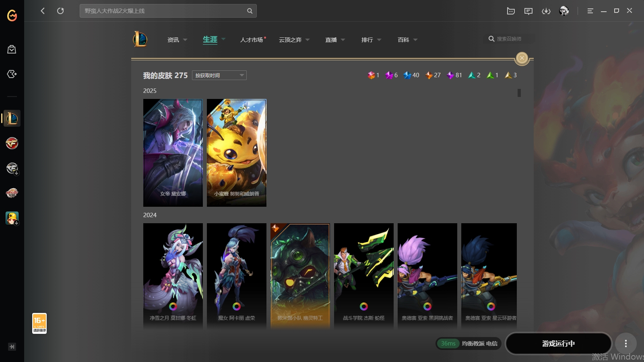Go back with the back arrow
Screen dimensions: 644x362
tap(43, 11)
